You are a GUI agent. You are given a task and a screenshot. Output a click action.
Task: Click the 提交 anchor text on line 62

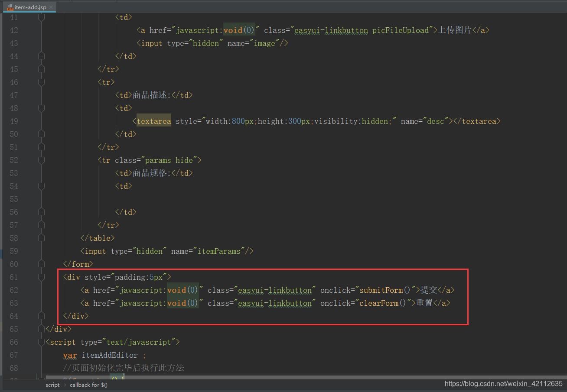point(429,290)
